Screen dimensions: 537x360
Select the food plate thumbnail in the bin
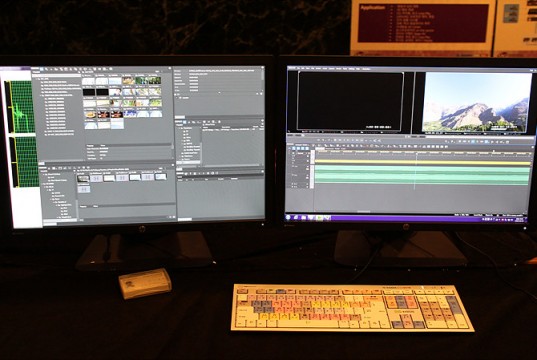90,115
